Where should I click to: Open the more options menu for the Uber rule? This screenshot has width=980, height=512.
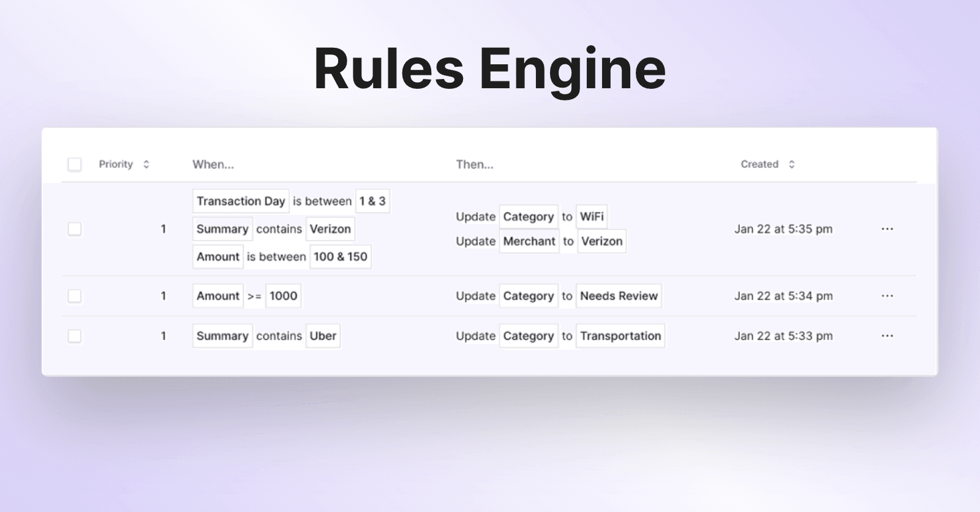[887, 336]
